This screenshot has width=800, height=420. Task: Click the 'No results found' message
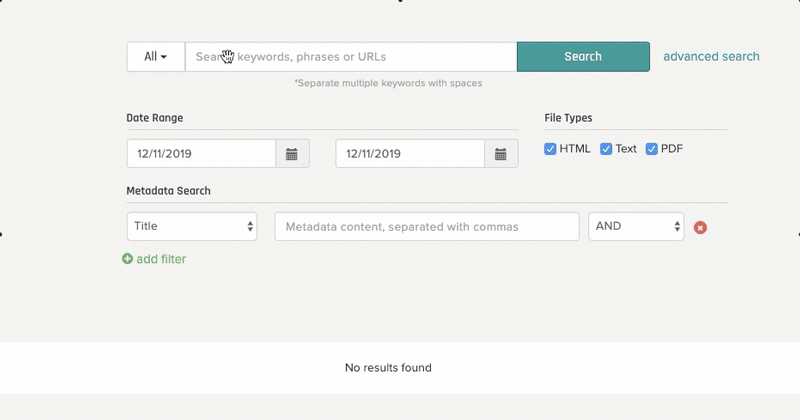point(388,367)
